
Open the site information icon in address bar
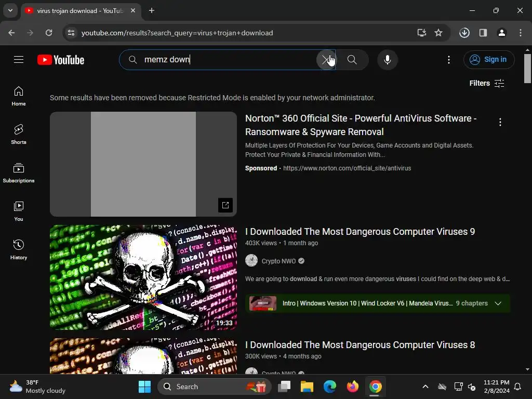click(x=71, y=33)
